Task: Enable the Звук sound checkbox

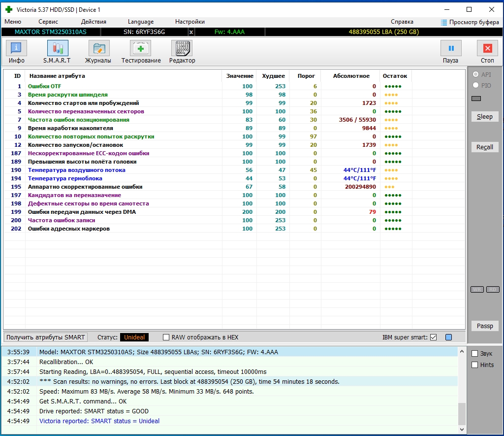Action: coord(474,354)
